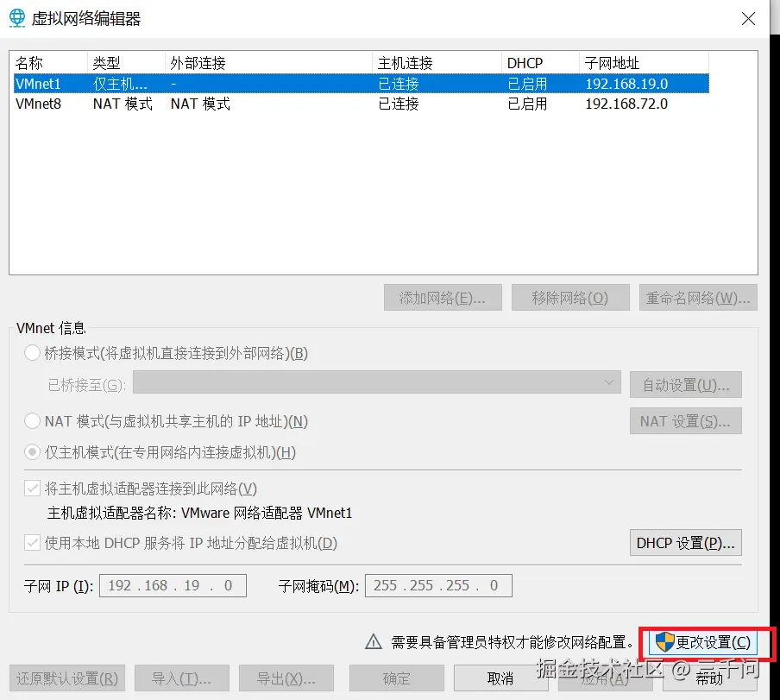Image resolution: width=780 pixels, height=700 pixels.
Task: Click the globe icon in title bar
Action: click(x=17, y=18)
